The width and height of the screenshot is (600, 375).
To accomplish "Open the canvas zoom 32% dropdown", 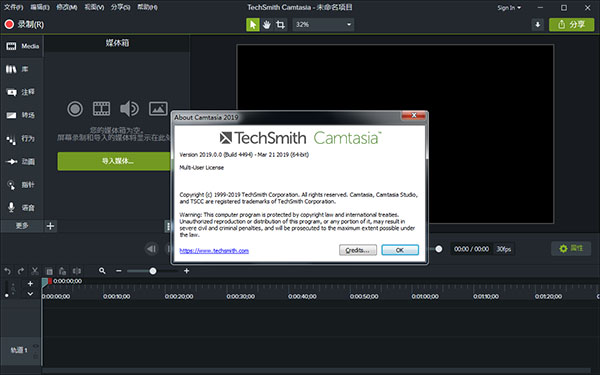I will (x=323, y=24).
